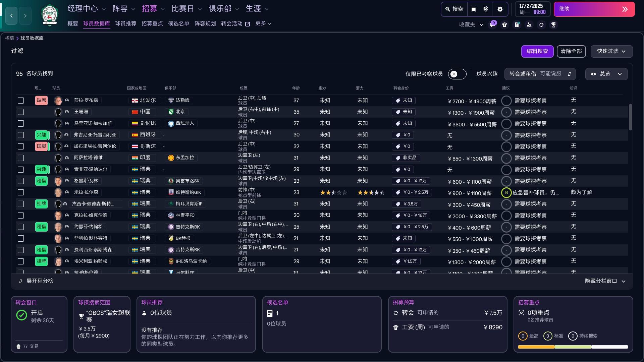Open the 快速过滤 dropdown
Screen dimensions: 644x362
(x=611, y=51)
